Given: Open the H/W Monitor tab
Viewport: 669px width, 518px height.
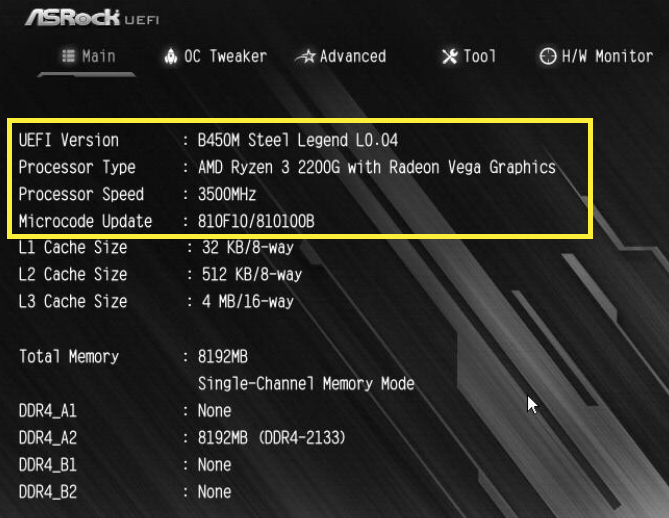Looking at the screenshot, I should pyautogui.click(x=596, y=56).
